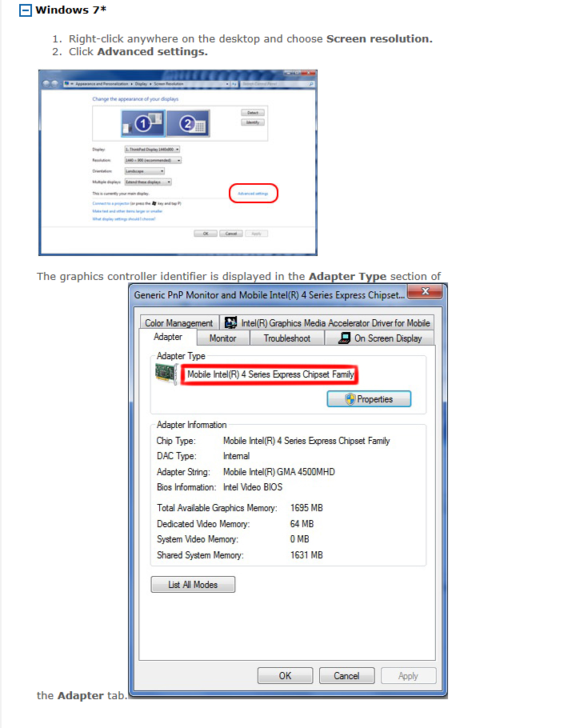Screen dimensions: 580x728
Task: Click highlighted Mobile Intel(R) 4 Series Express Chipset Family
Action: [270, 374]
